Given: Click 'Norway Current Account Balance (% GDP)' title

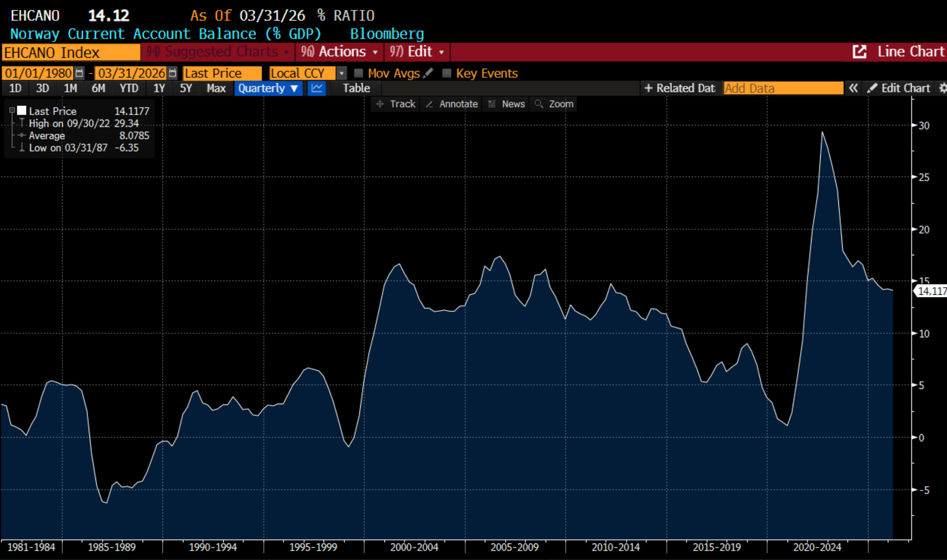Looking at the screenshot, I should (x=166, y=34).
